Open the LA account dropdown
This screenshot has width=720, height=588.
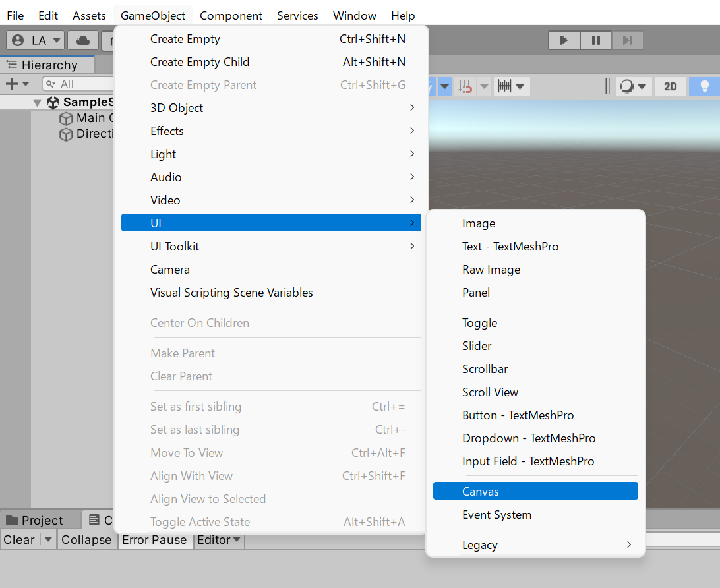[36, 40]
